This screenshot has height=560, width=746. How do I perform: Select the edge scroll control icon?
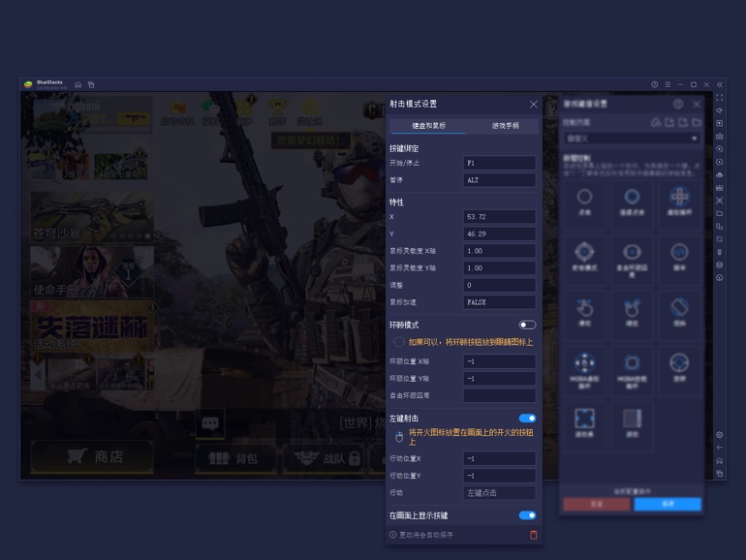(584, 419)
